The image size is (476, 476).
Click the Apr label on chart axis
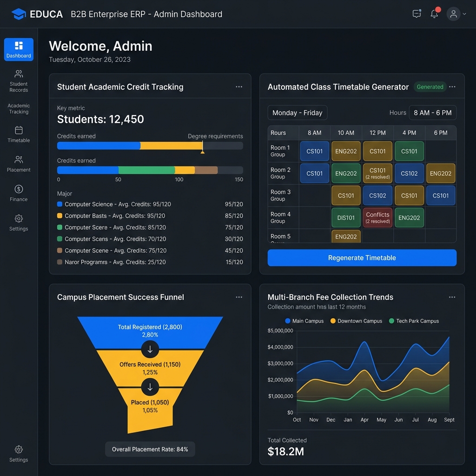pos(364,420)
